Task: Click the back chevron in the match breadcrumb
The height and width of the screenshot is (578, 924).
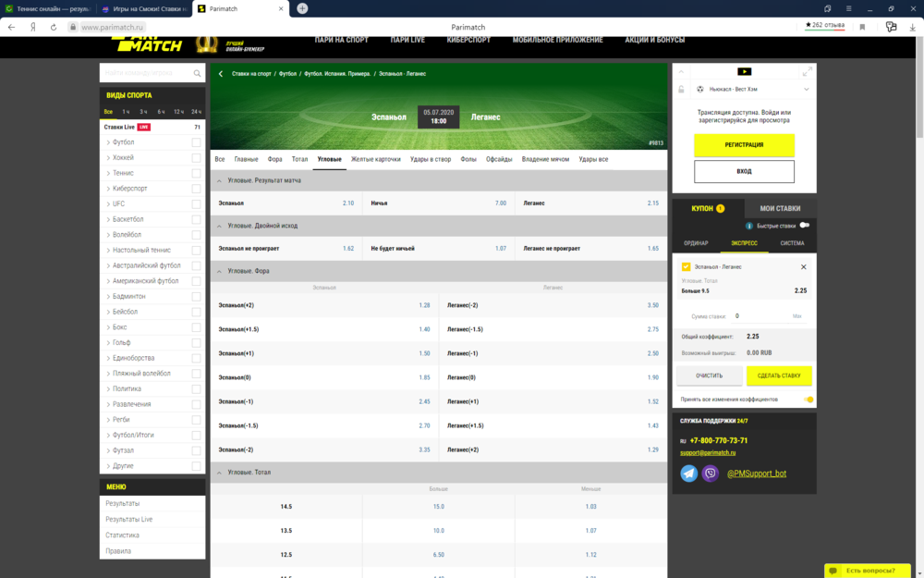Action: 221,74
